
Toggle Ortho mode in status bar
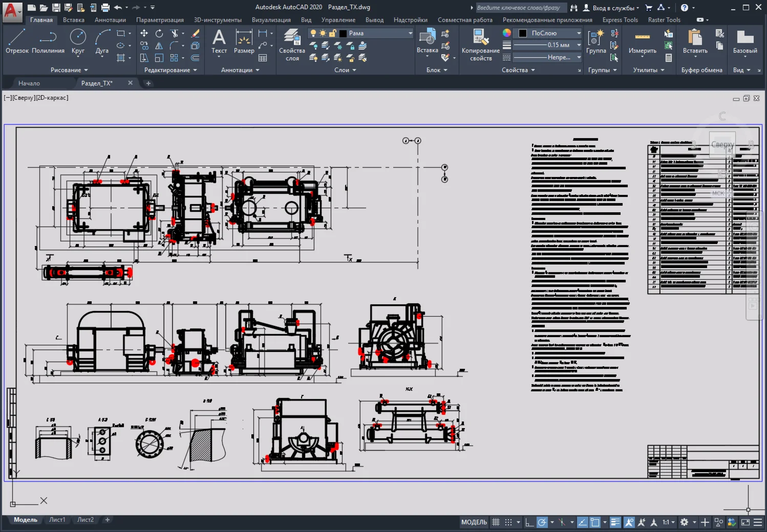click(529, 522)
